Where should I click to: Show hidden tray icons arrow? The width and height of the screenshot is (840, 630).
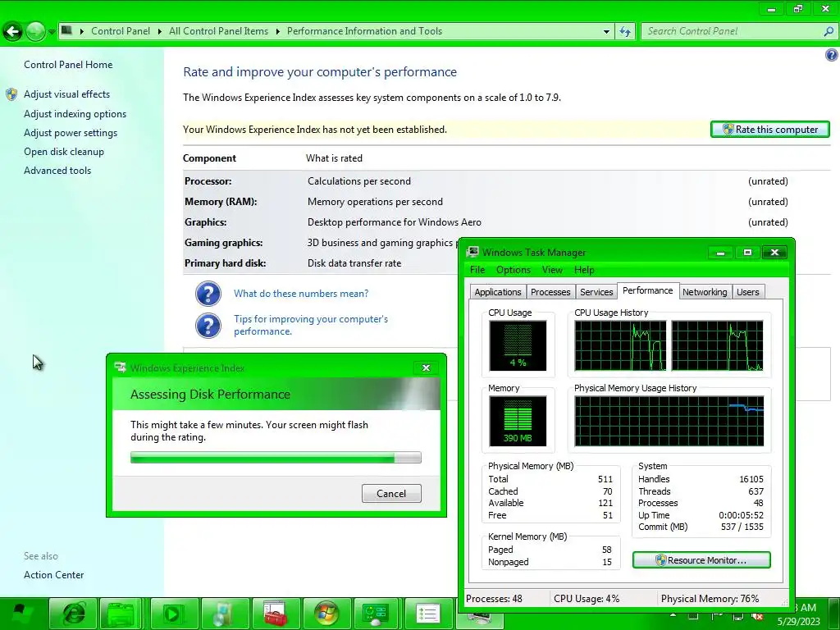click(673, 615)
